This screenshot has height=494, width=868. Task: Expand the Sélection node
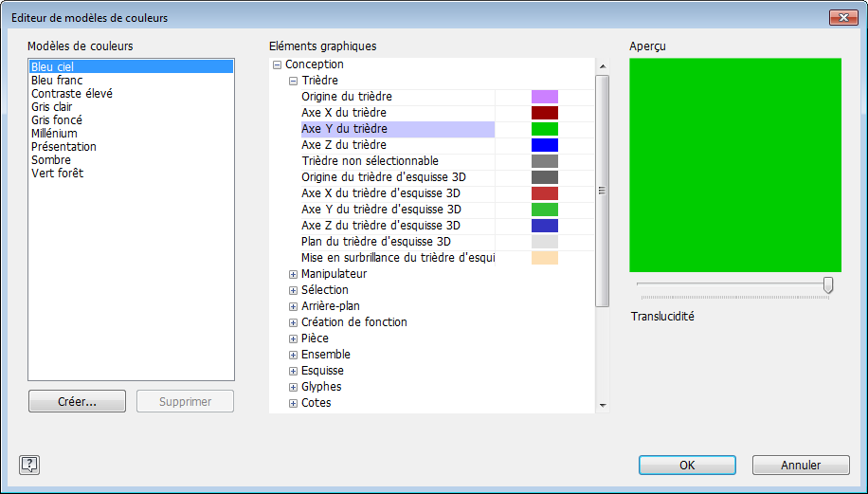(x=294, y=290)
